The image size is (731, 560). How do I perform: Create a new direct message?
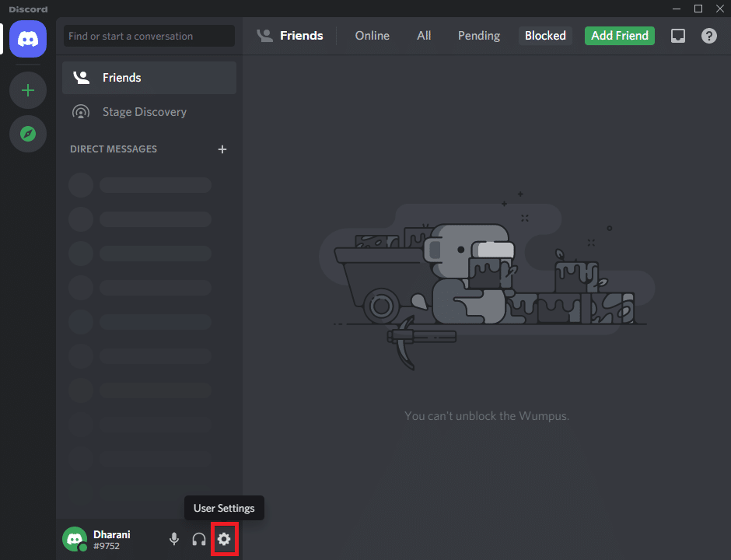pos(222,149)
